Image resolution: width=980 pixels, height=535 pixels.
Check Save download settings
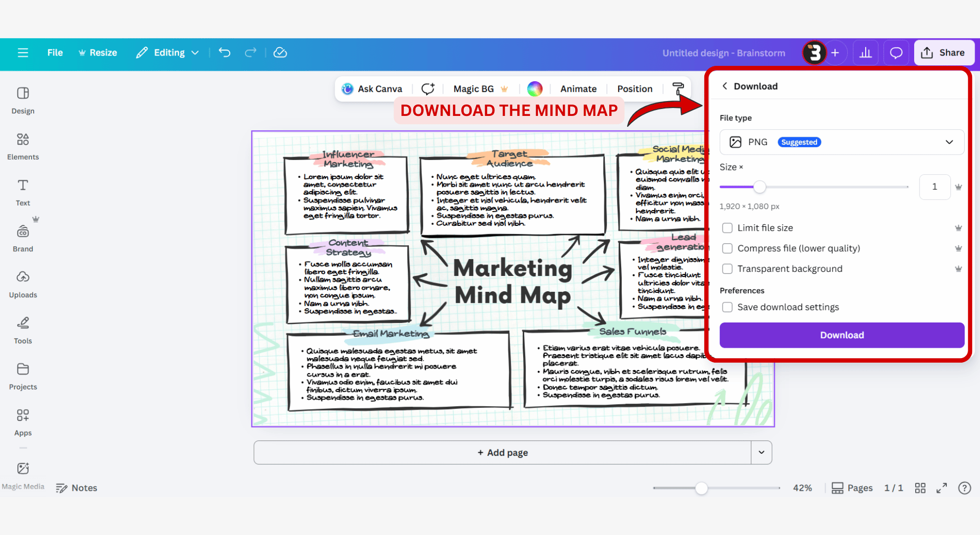[x=727, y=307]
